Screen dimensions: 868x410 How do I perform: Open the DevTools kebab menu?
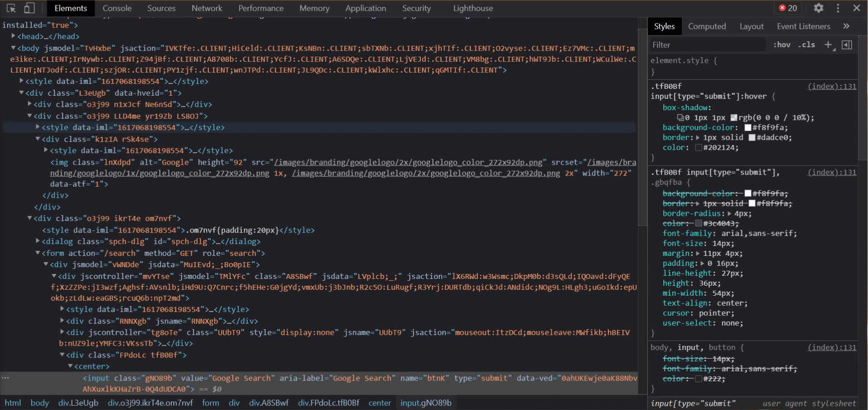(x=838, y=8)
